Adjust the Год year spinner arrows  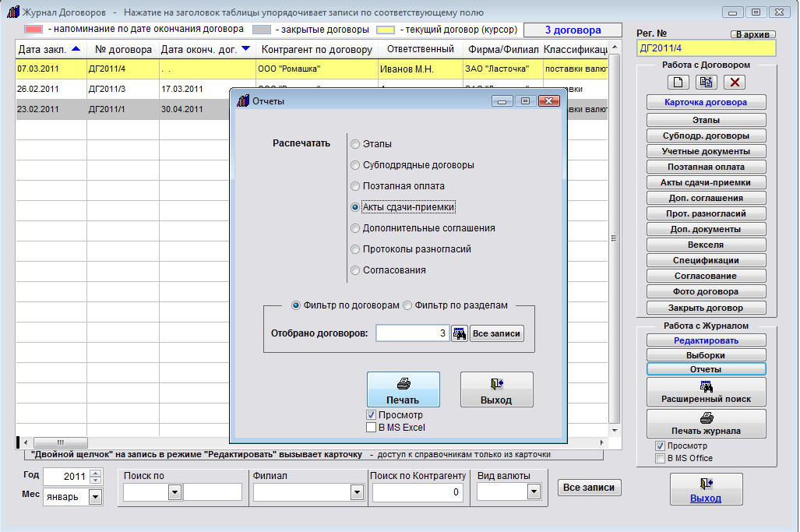pos(95,477)
